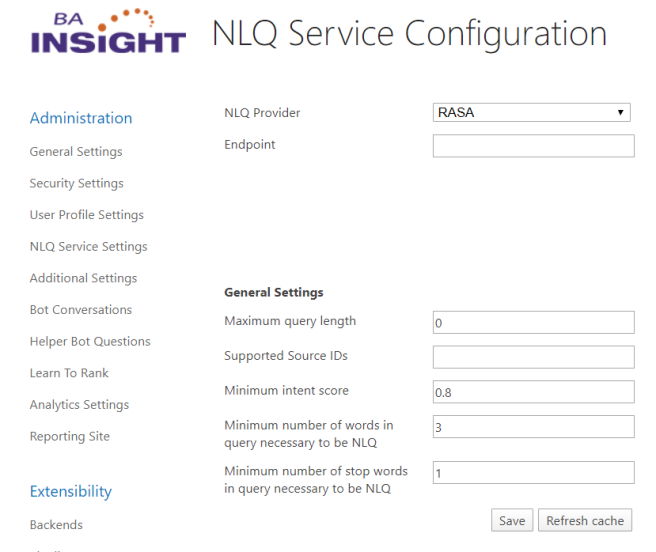
Task: Click the Supported Source IDs field
Action: coord(533,357)
